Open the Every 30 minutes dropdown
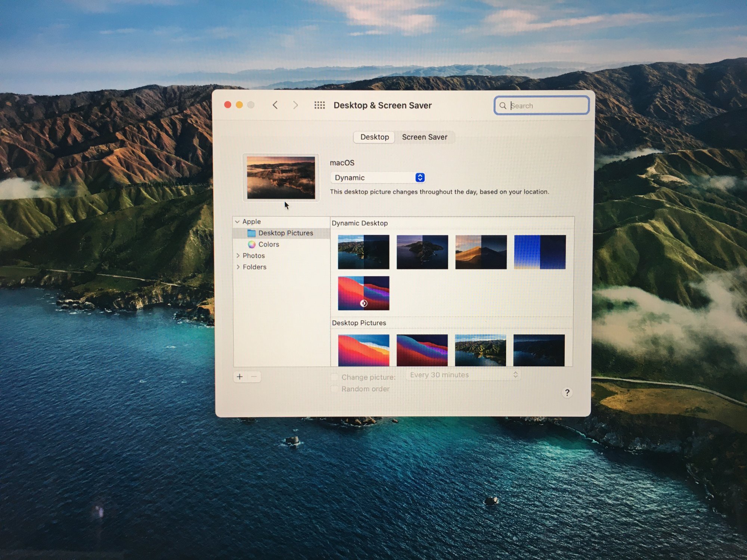Viewport: 747px width, 560px height. coord(463,375)
